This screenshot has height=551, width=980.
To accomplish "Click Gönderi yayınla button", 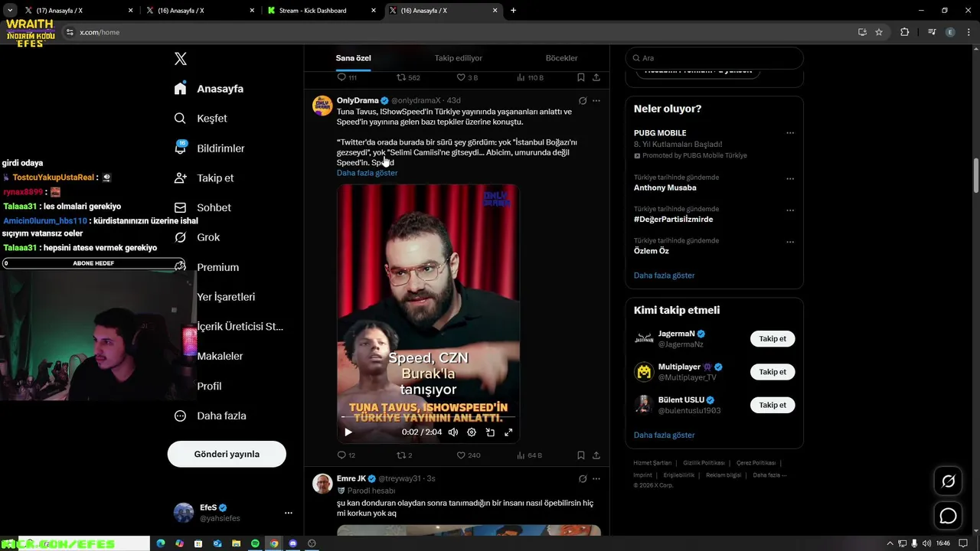I will coord(227,454).
